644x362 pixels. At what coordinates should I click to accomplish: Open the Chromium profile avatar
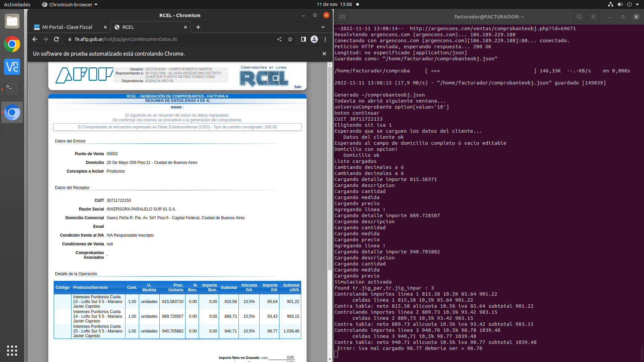pyautogui.click(x=314, y=39)
